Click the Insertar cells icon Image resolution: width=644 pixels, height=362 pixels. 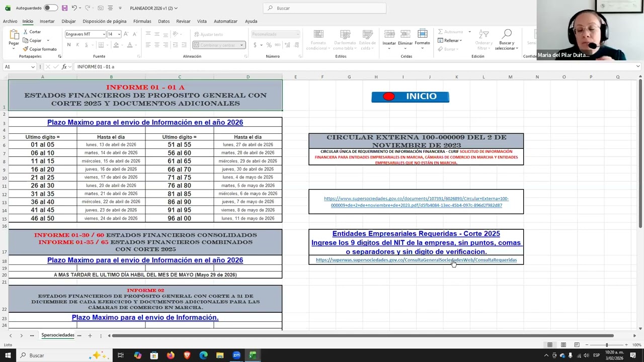(x=389, y=34)
